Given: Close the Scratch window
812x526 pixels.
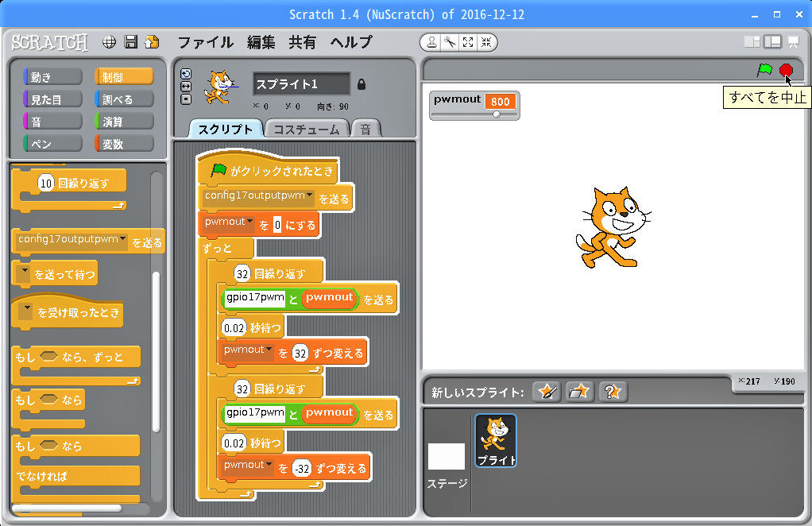Looking at the screenshot, I should [x=799, y=14].
